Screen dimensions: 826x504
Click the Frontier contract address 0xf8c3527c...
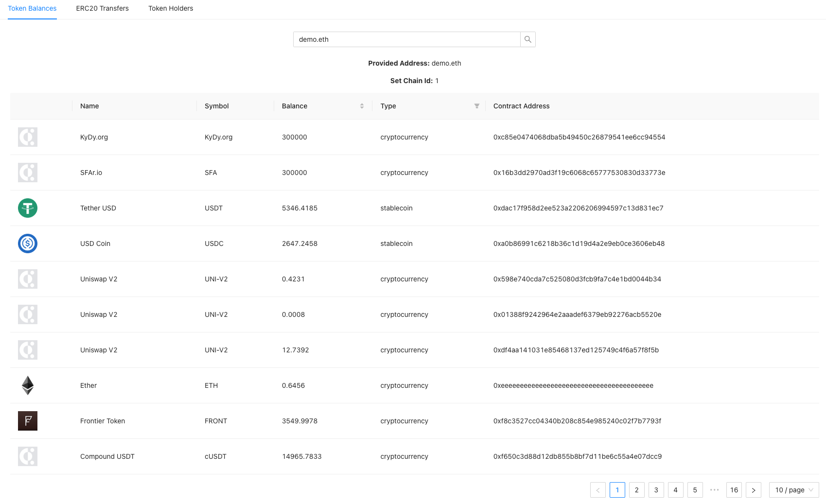click(578, 421)
